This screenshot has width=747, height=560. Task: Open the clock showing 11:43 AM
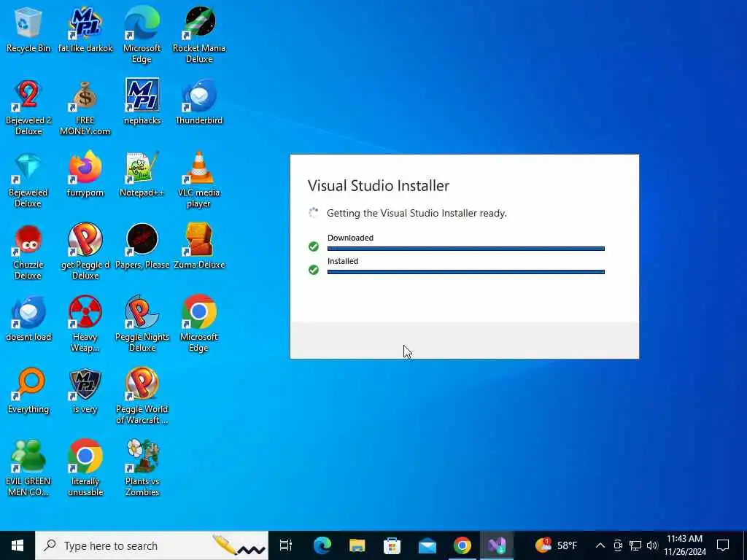[684, 545]
